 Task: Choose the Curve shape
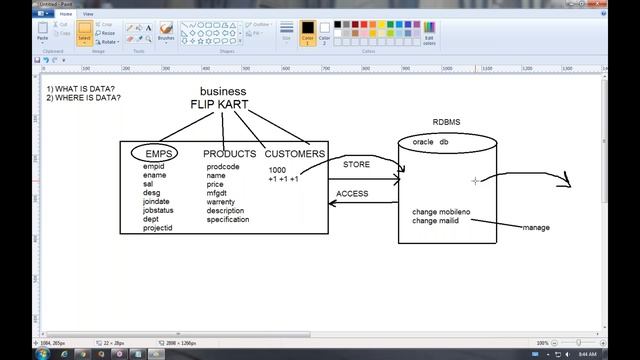tap(192, 25)
